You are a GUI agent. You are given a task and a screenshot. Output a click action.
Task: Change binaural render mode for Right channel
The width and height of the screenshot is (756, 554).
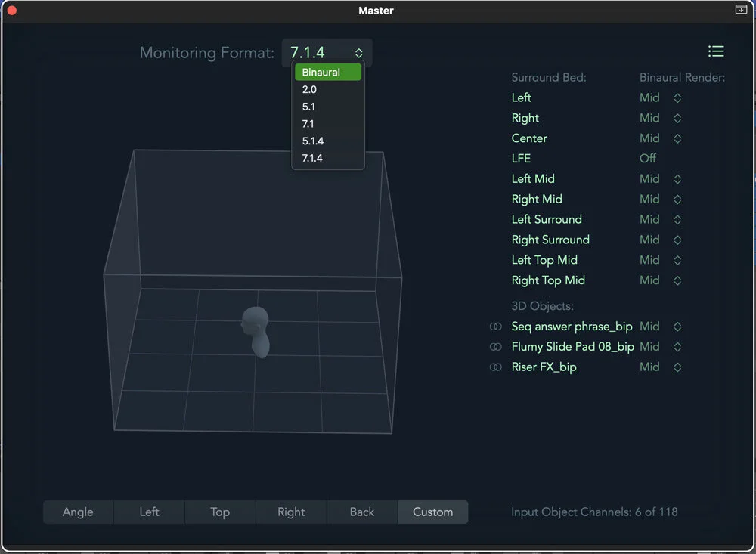point(661,118)
